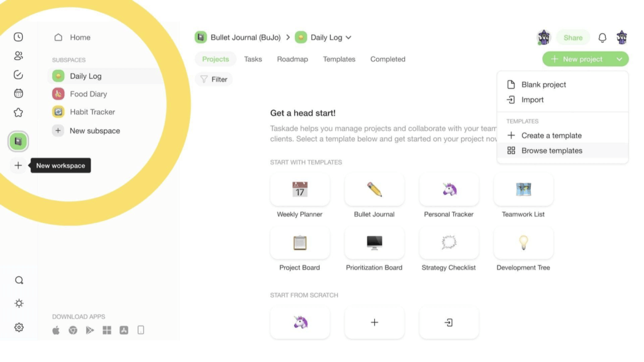Click the Share button
644x362 pixels.
(573, 38)
